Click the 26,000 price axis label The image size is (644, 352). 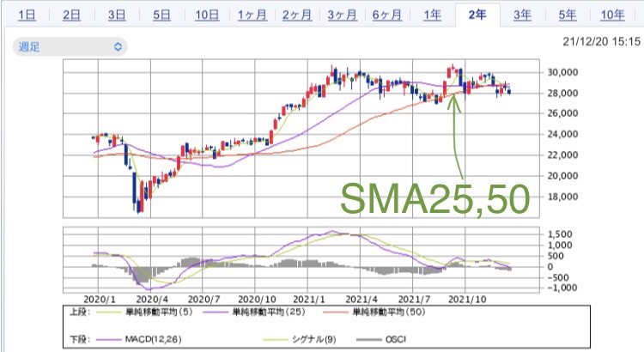562,113
